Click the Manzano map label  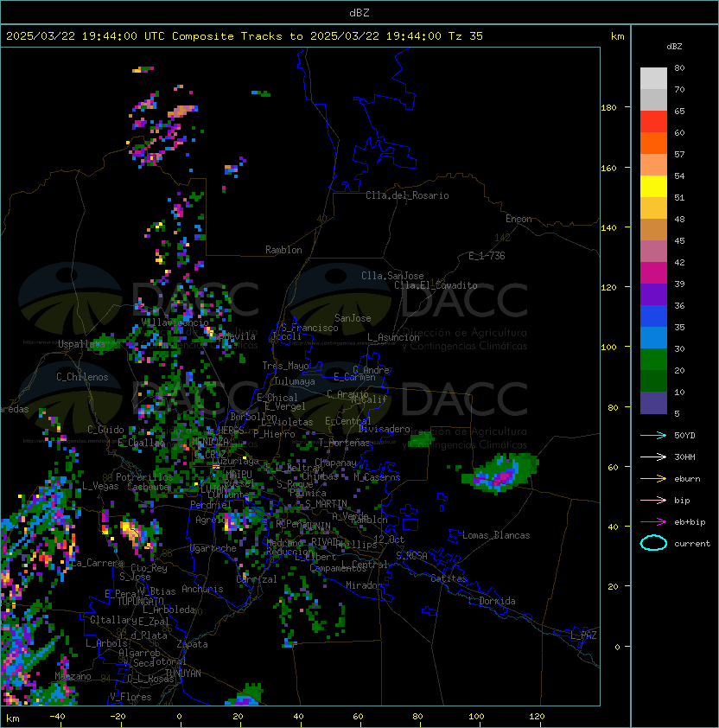click(x=73, y=676)
